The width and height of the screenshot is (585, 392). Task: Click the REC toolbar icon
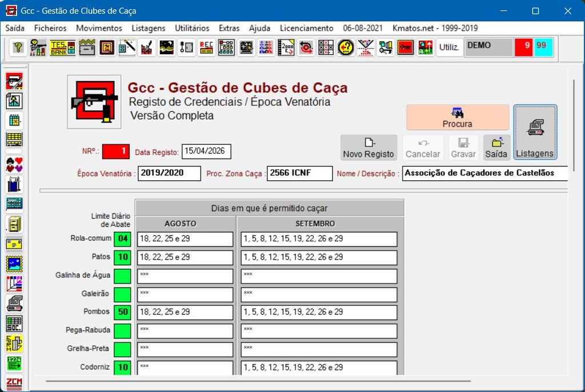point(206,47)
